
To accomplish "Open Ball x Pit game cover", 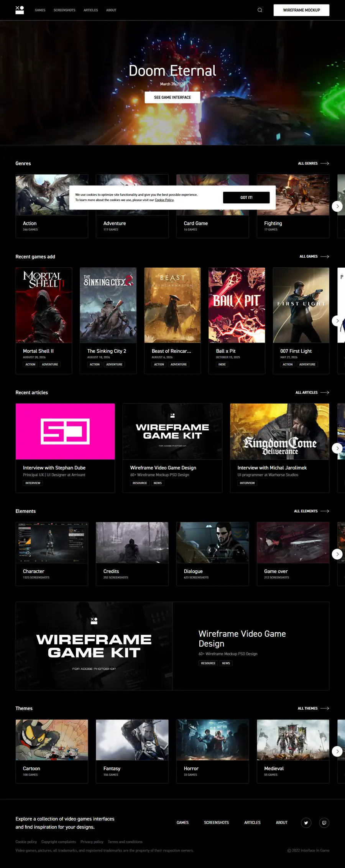I will [x=237, y=305].
